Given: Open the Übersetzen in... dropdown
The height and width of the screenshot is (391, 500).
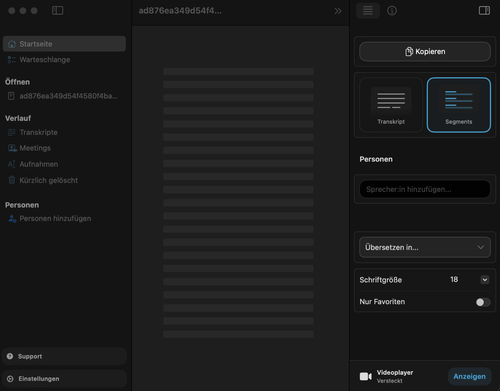Looking at the screenshot, I should [x=425, y=247].
